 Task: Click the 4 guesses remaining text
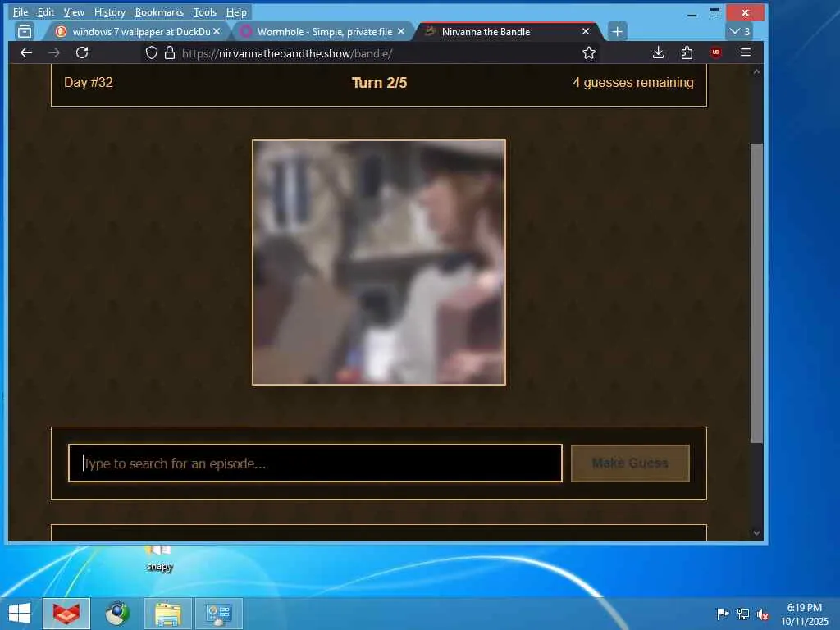click(x=633, y=83)
